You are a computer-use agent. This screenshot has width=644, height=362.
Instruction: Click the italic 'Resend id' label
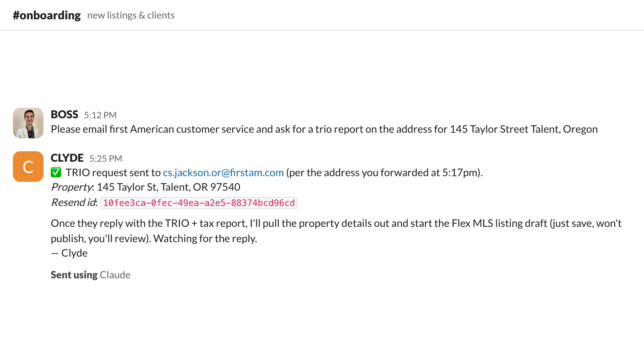(x=74, y=202)
